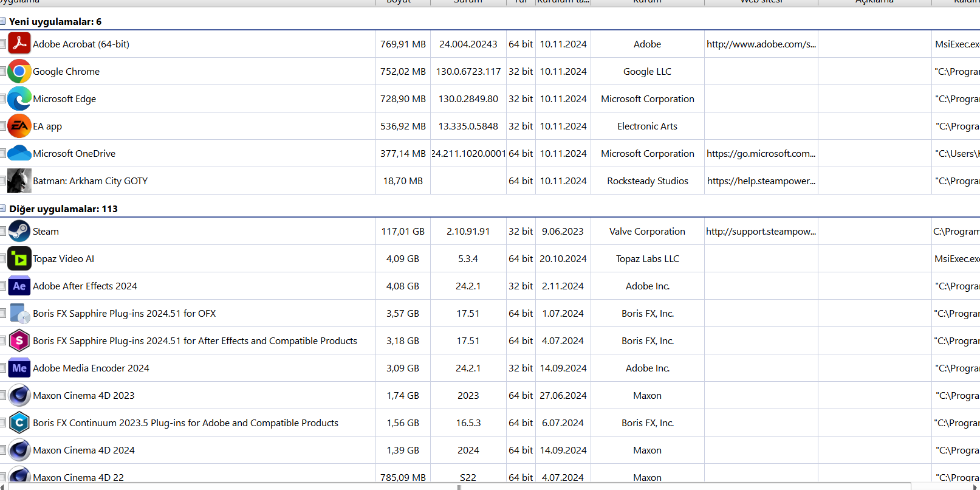Viewport: 980px width, 490px height.
Task: Select the Adobe Media Encoder icon
Action: pos(19,368)
